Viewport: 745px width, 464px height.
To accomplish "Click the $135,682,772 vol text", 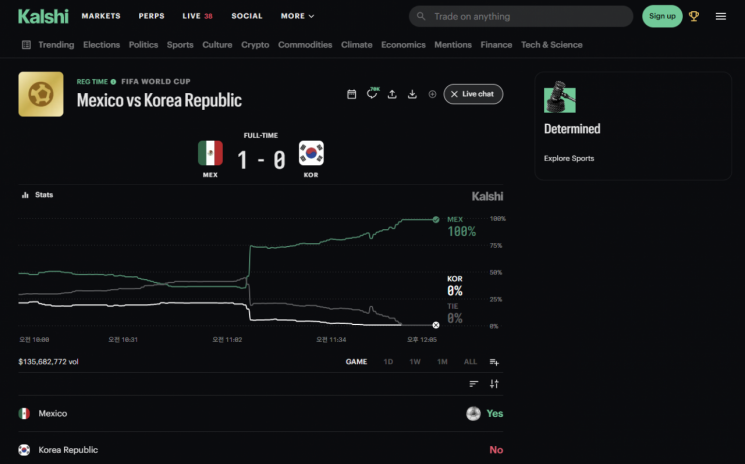I will (x=48, y=362).
